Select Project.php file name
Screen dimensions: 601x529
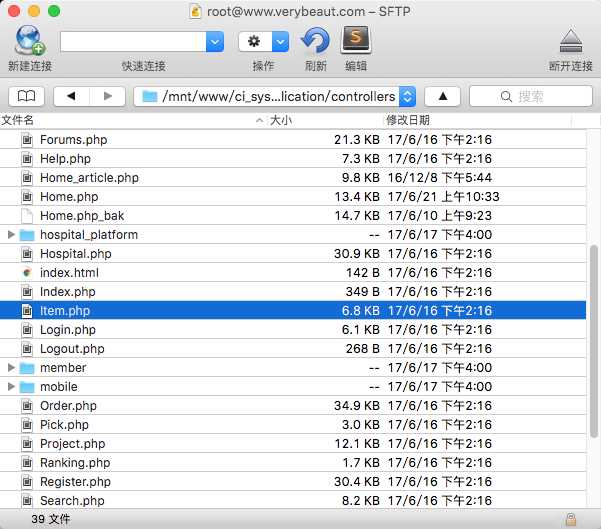coord(72,444)
